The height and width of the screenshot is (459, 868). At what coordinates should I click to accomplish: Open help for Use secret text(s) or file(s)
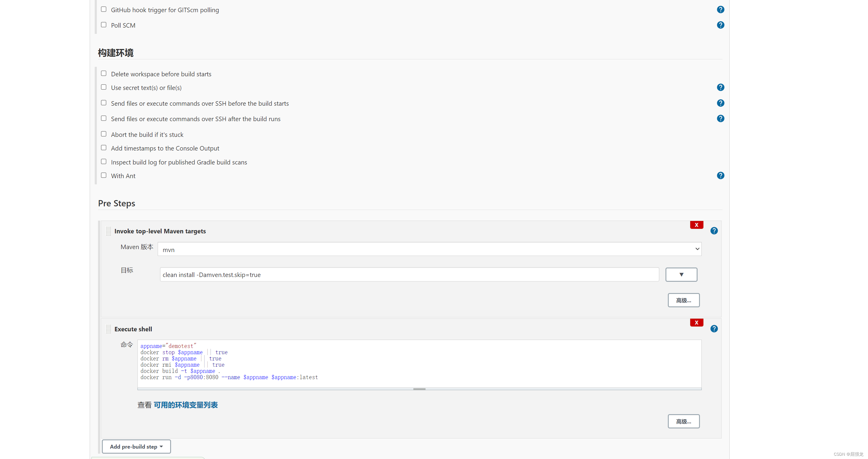[720, 87]
